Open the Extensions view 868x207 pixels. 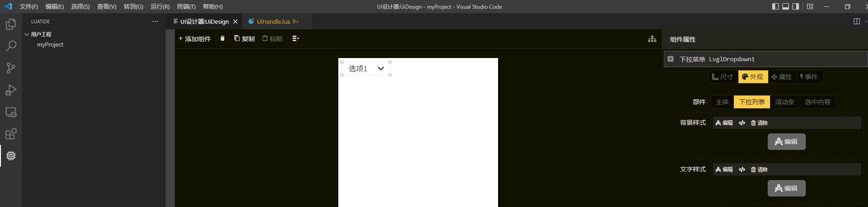[11, 134]
